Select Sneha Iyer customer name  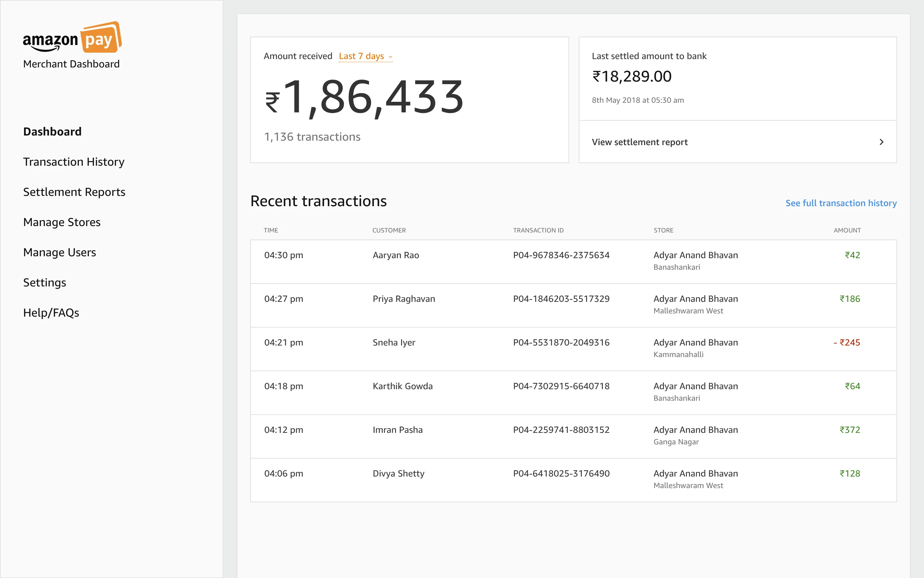tap(394, 343)
